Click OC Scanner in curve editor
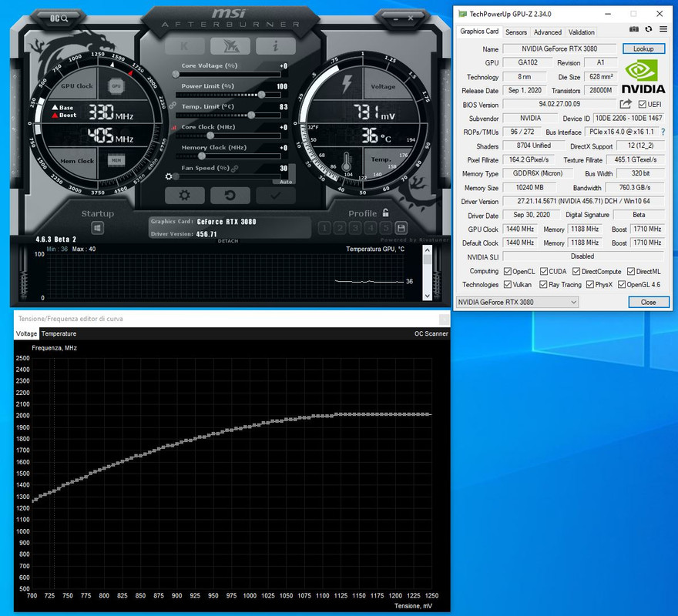This screenshot has height=616, width=678. [431, 333]
